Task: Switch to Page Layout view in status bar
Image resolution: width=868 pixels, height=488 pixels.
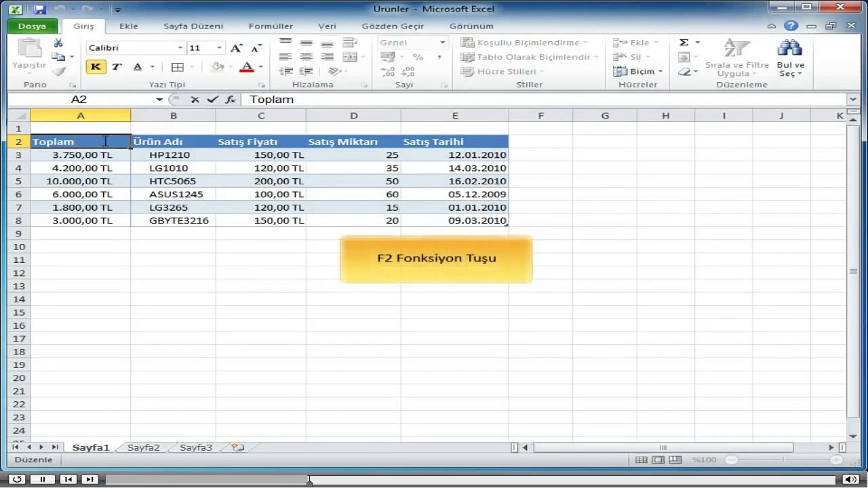Action: [658, 460]
